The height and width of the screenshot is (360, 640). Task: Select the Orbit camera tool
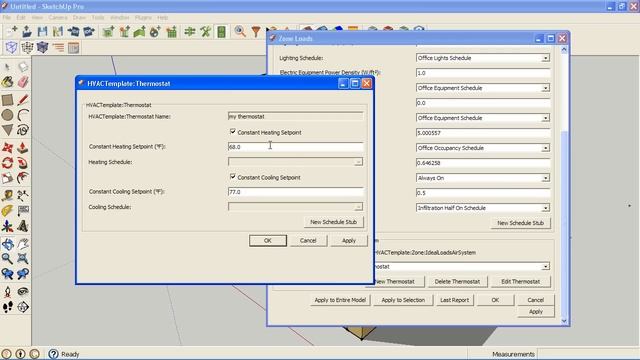pyautogui.click(x=7, y=244)
